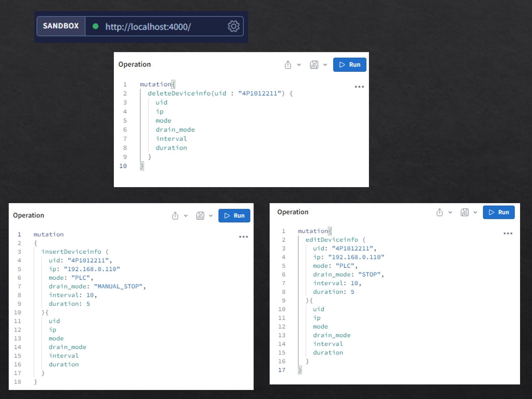The image size is (532, 399).
Task: Open sandbox connection settings gear
Action: click(x=234, y=26)
